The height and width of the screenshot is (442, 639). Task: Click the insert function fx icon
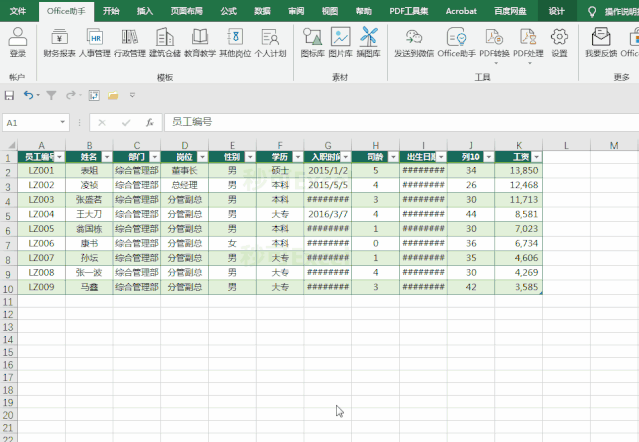(150, 122)
